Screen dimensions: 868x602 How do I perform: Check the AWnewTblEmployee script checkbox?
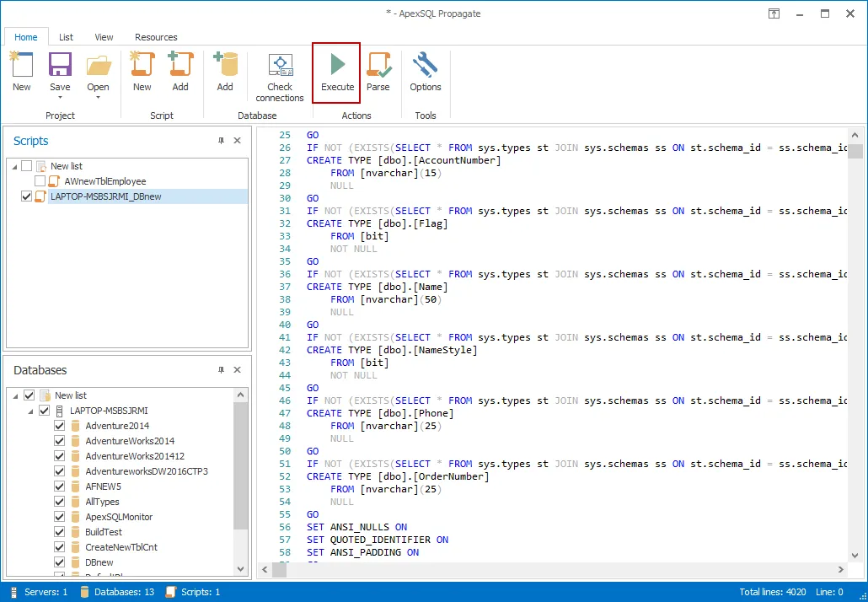pyautogui.click(x=40, y=181)
